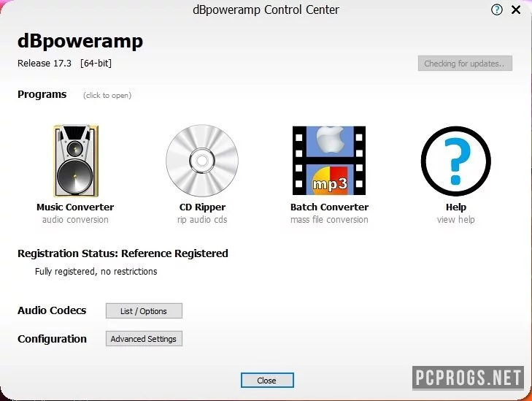Click the Batch Converter label
The width and height of the screenshot is (532, 401).
tap(329, 207)
